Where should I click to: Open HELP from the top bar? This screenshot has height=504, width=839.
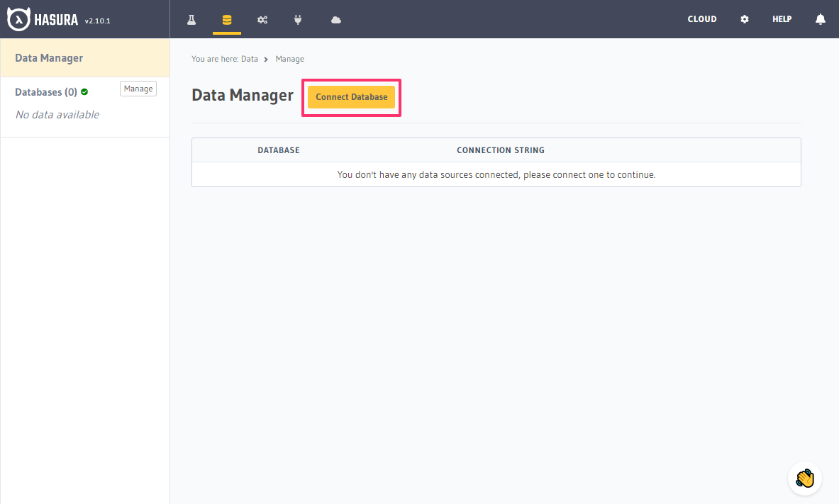(x=782, y=19)
